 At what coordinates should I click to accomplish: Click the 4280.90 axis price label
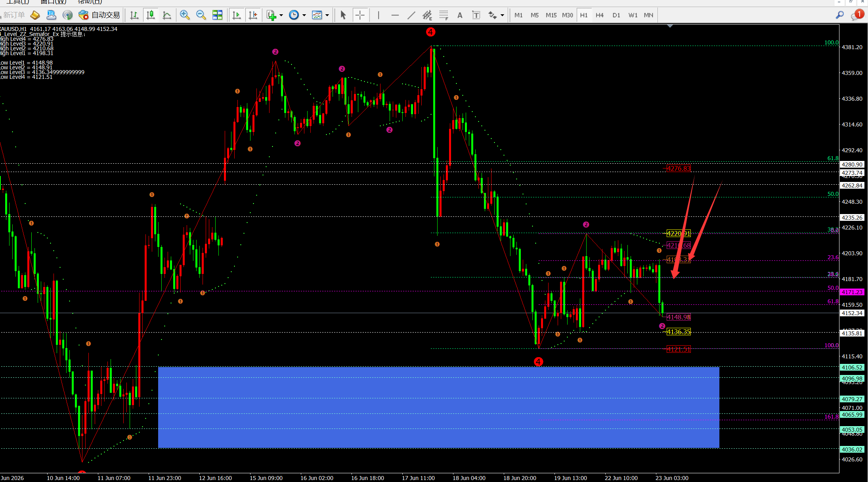pyautogui.click(x=852, y=164)
